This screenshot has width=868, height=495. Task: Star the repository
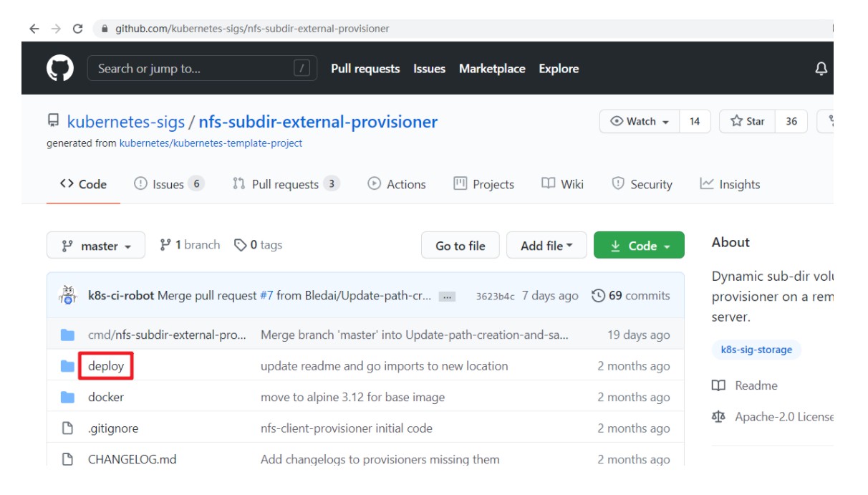[x=747, y=121]
